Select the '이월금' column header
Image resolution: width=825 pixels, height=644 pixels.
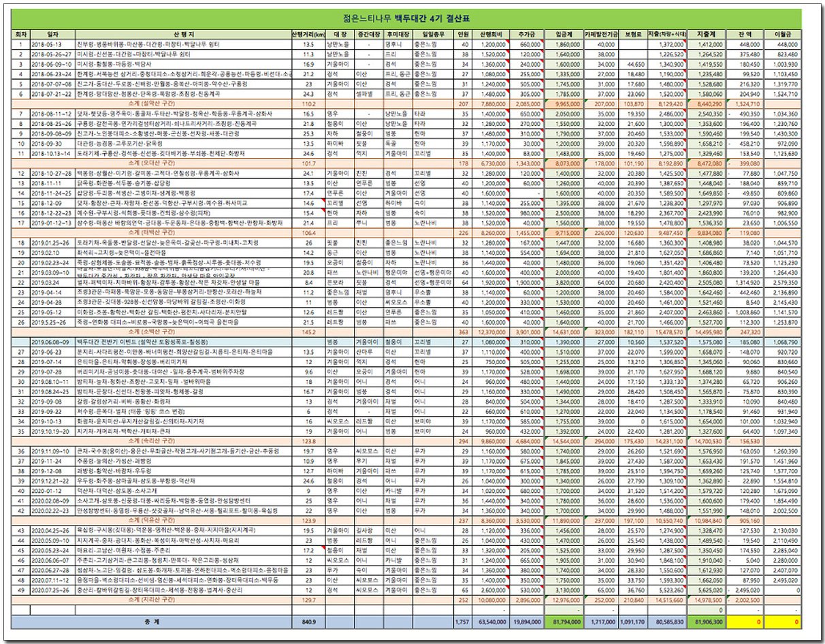783,35
